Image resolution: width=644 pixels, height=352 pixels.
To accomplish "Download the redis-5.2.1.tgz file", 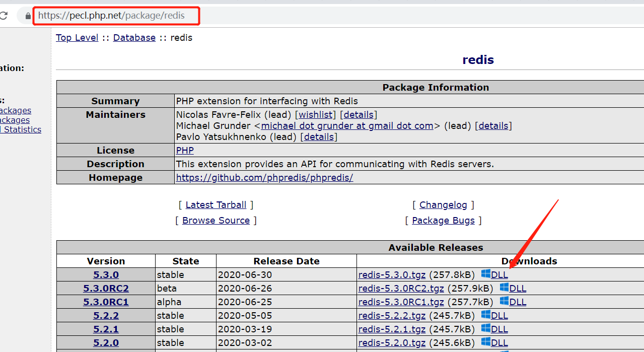I will coord(392,329).
